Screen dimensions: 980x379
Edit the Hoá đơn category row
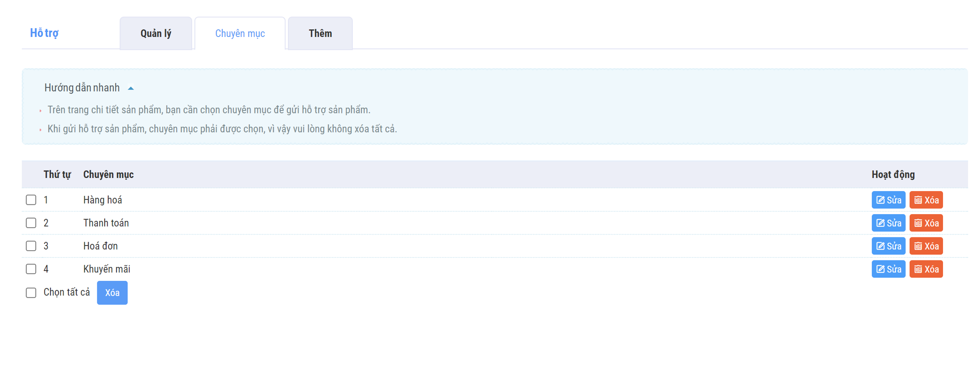(888, 246)
